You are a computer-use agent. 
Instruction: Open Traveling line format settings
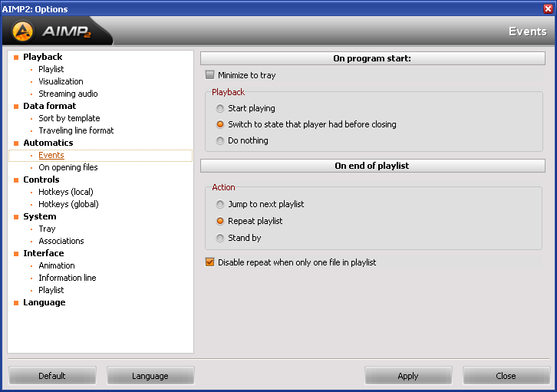pos(76,130)
